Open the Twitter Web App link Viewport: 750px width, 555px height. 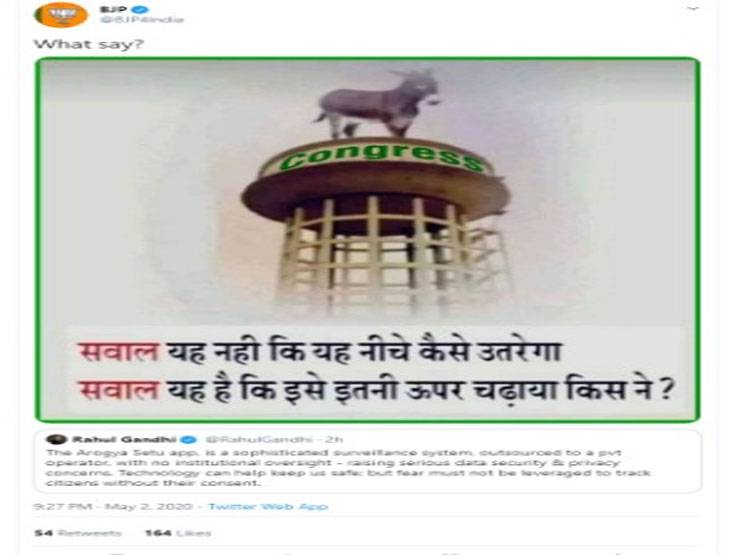(x=268, y=506)
